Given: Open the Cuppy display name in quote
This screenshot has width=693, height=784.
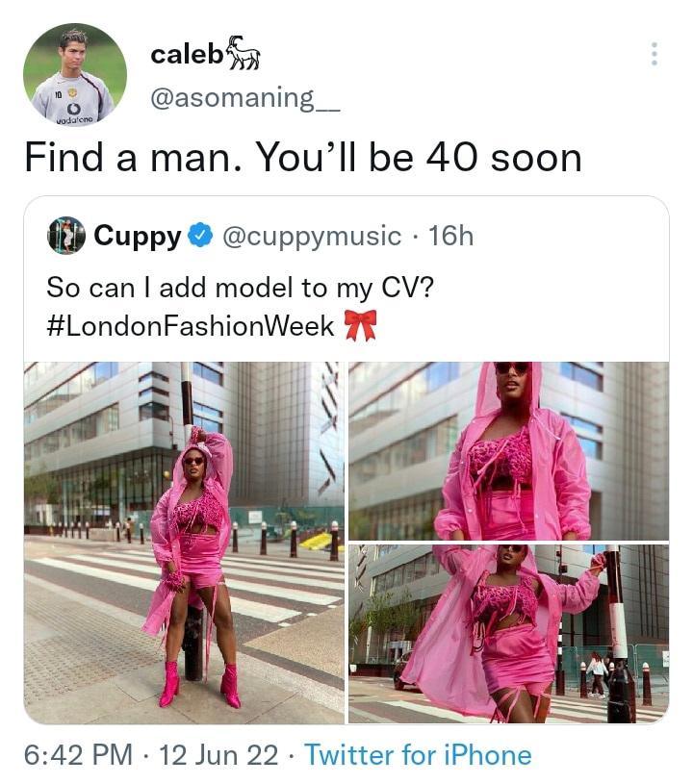Looking at the screenshot, I should click(138, 236).
